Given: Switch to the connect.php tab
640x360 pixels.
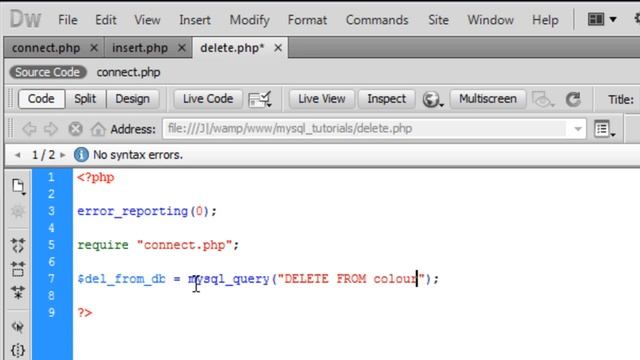Looking at the screenshot, I should point(46,48).
